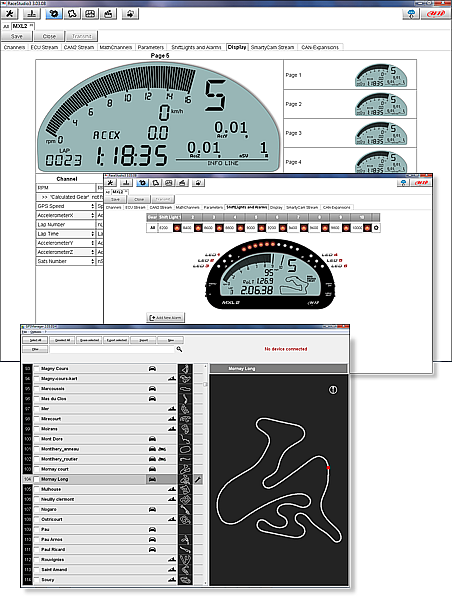Click the track map icon in the middle window toolbar

coord(155,183)
